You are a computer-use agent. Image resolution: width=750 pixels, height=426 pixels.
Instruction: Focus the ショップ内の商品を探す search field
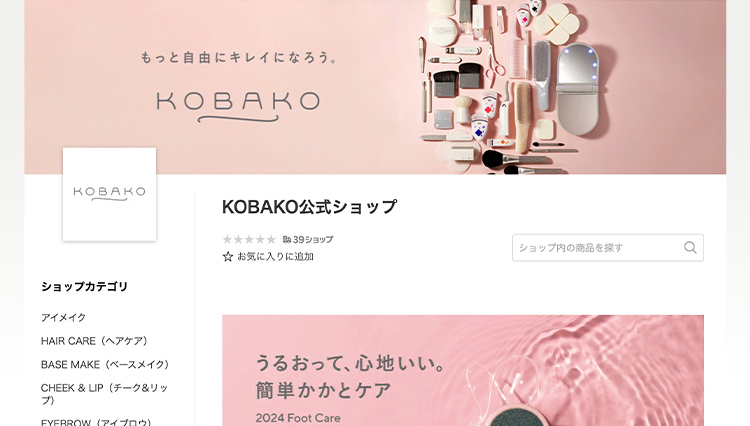[x=607, y=247]
